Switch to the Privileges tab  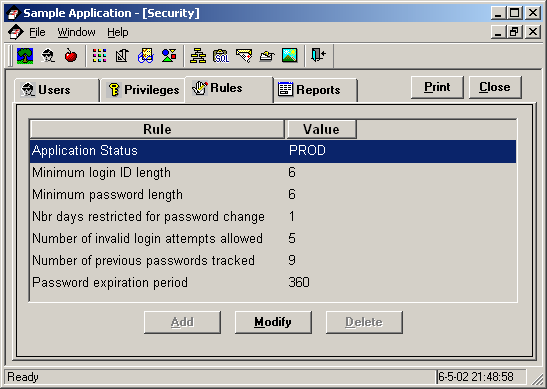(x=142, y=90)
